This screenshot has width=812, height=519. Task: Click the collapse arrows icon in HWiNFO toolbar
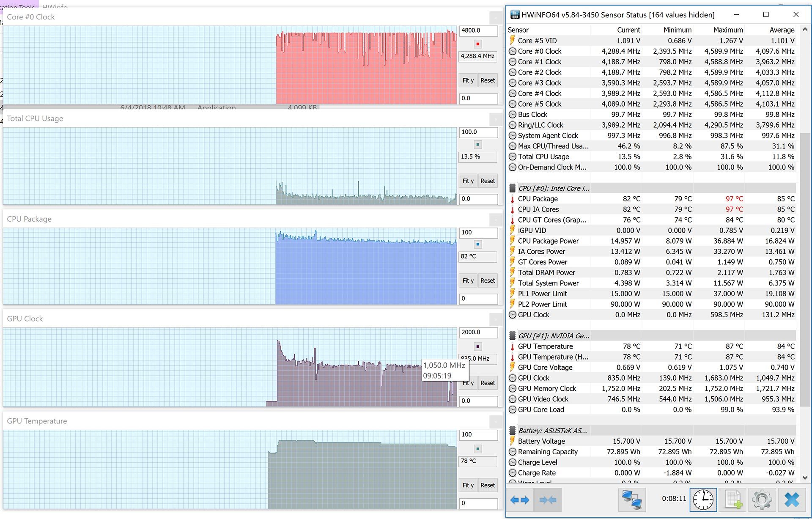coord(548,500)
